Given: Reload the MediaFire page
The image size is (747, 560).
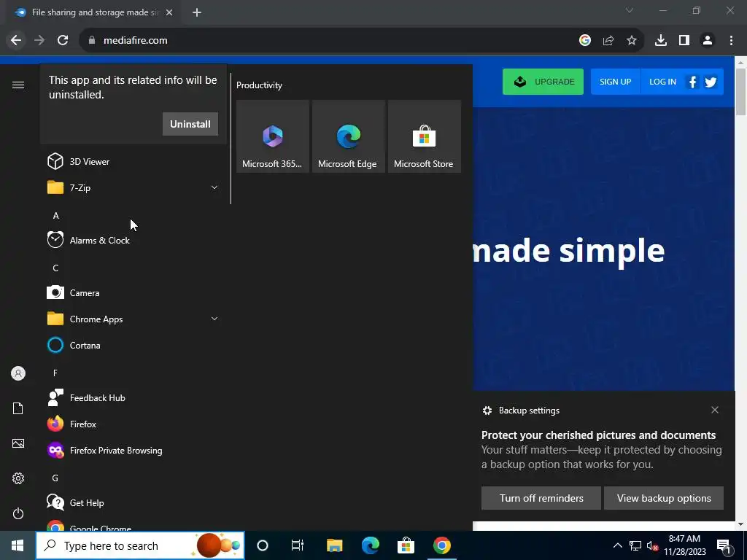Looking at the screenshot, I should [x=63, y=40].
